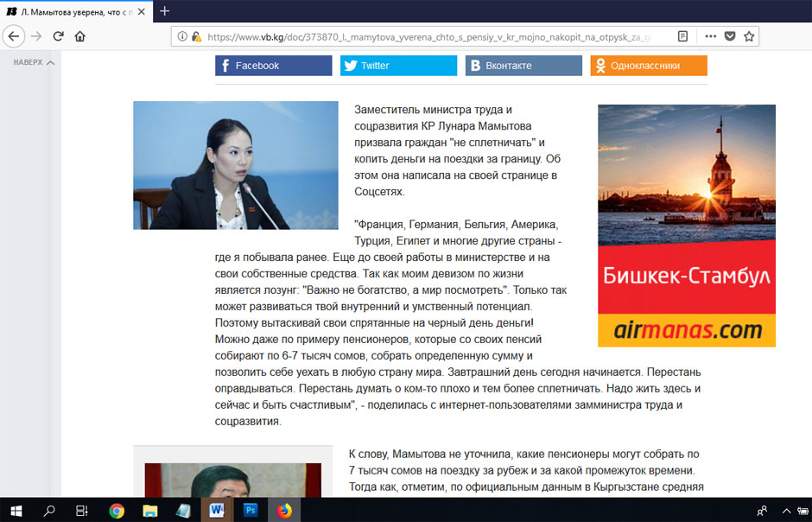
Task: Share the article on Facebook
Action: pos(273,66)
